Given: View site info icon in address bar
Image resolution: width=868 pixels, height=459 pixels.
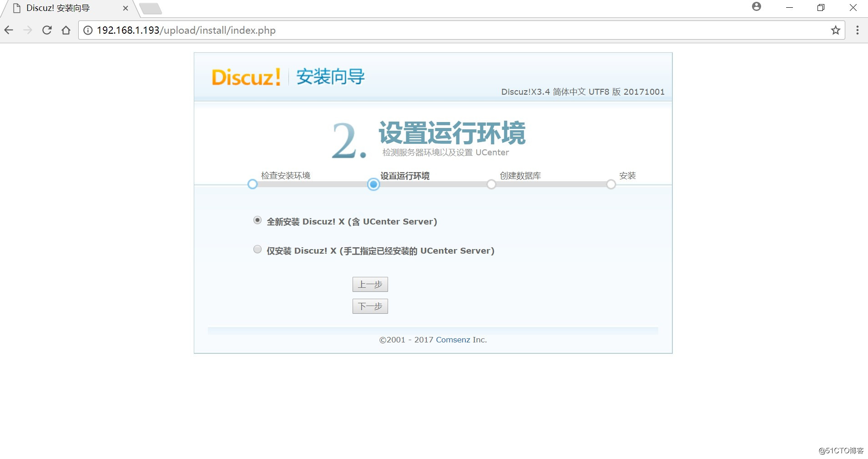Looking at the screenshot, I should click(88, 30).
